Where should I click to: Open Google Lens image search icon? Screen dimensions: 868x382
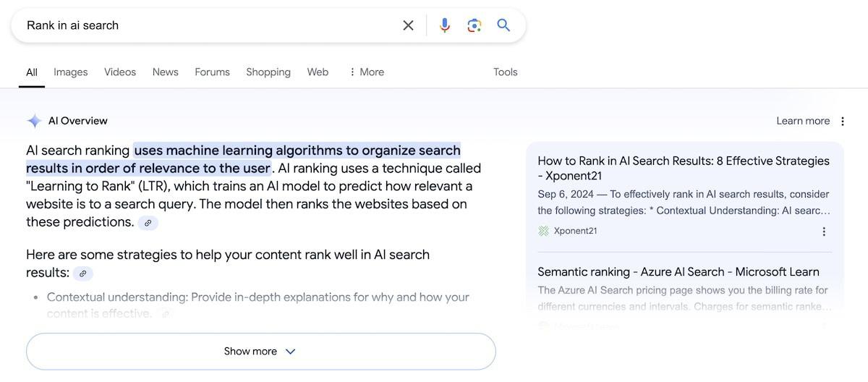(x=475, y=25)
